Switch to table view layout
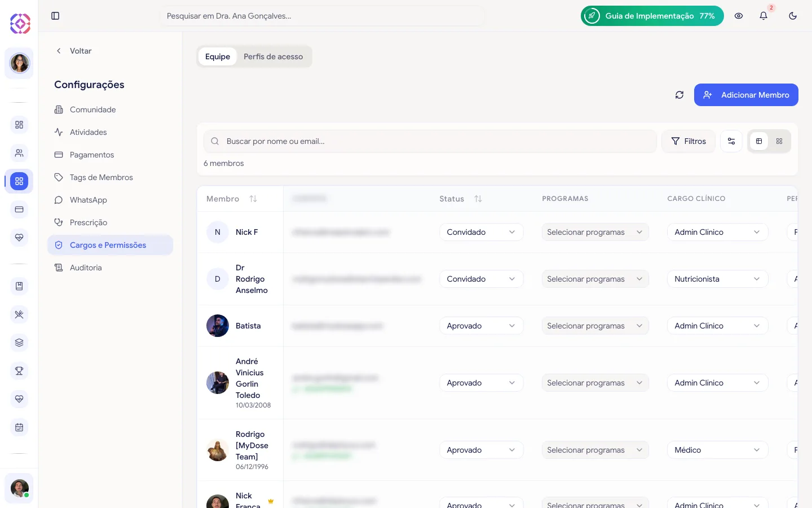This screenshot has height=508, width=812. pyautogui.click(x=759, y=141)
